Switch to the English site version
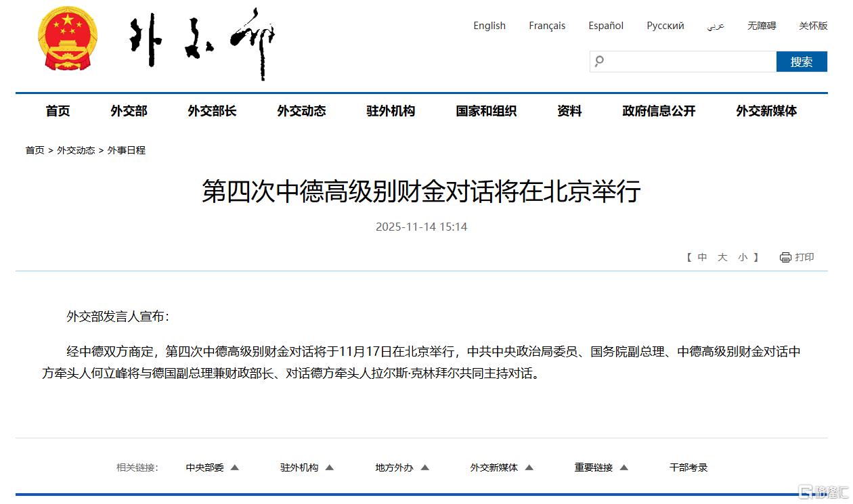 coord(489,26)
